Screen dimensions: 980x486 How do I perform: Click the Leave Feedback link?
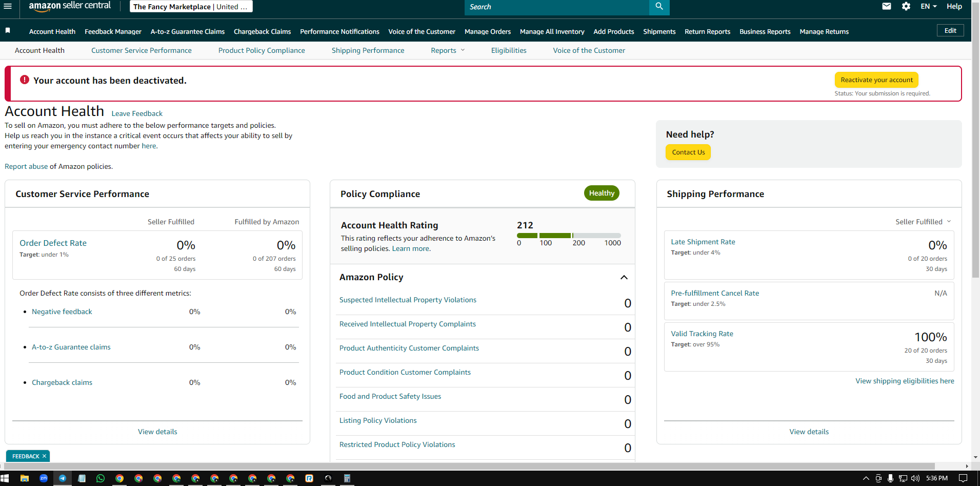[x=137, y=113]
